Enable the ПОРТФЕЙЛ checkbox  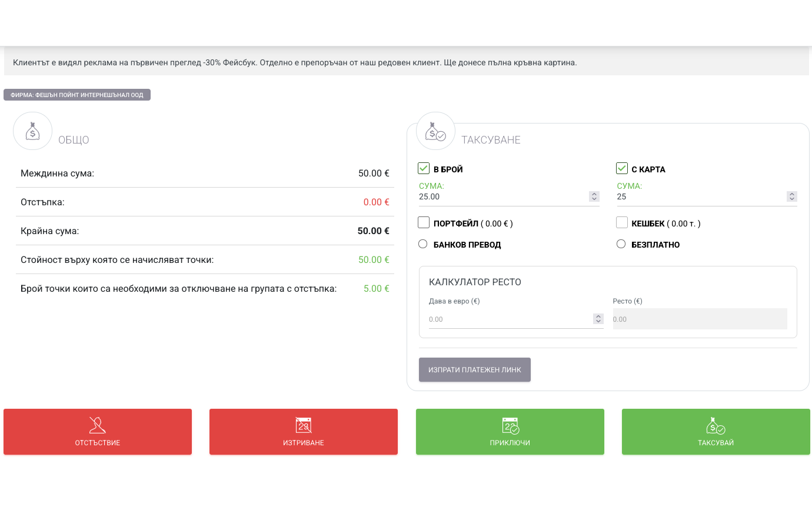click(424, 223)
